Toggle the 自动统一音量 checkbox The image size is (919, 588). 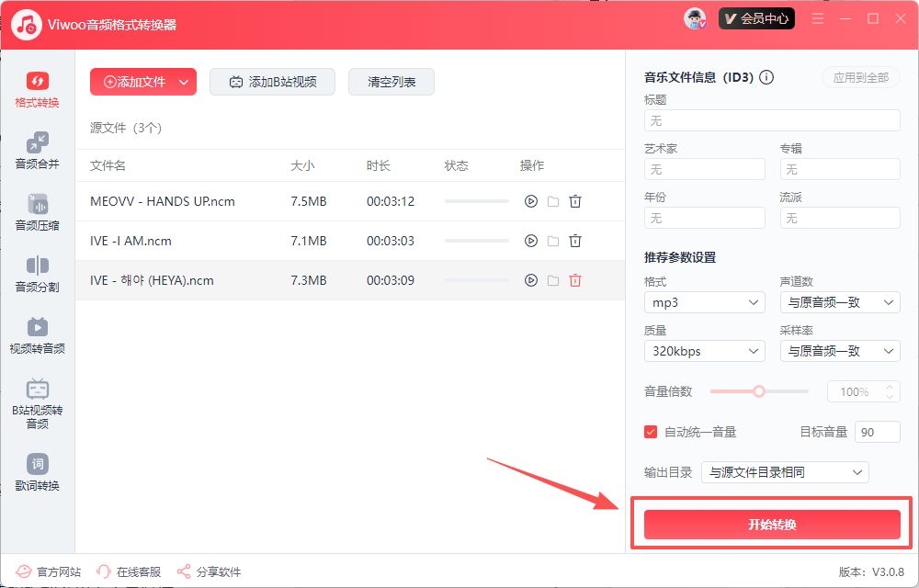tap(652, 432)
